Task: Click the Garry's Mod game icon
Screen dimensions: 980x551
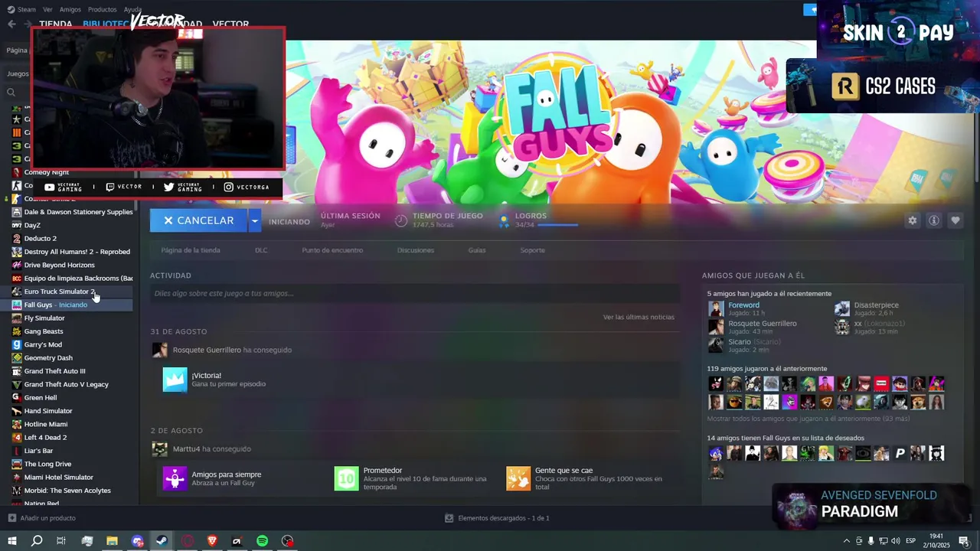Action: click(17, 344)
